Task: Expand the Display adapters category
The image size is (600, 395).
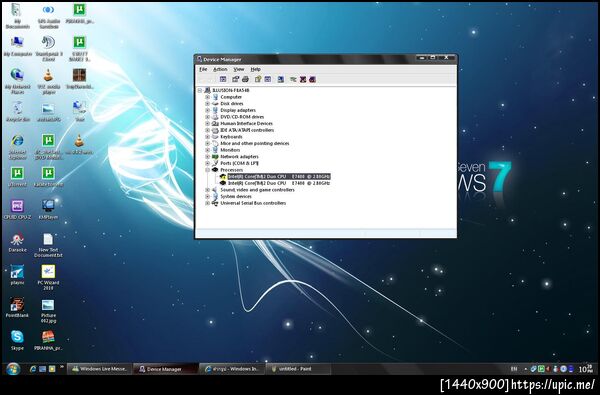Action: click(207, 110)
